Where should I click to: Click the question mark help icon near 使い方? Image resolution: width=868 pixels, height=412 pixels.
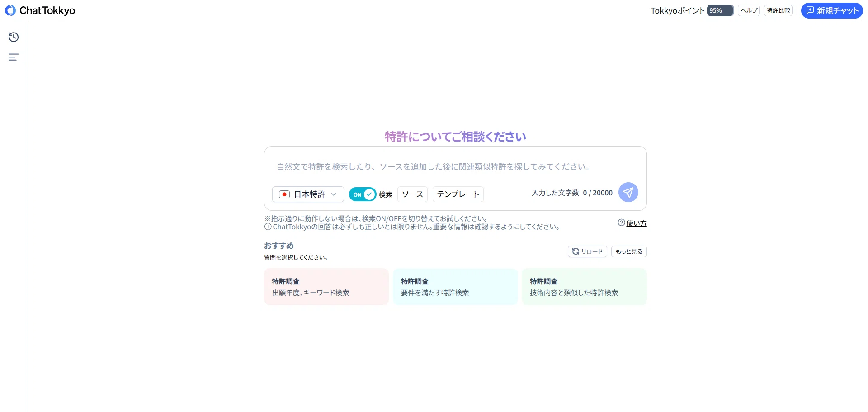621,223
